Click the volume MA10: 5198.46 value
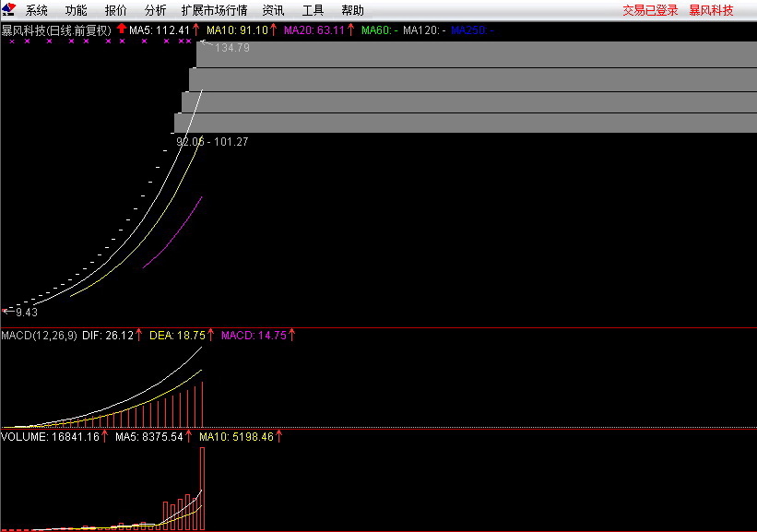Viewport: 757px width, 532px height. pos(237,437)
